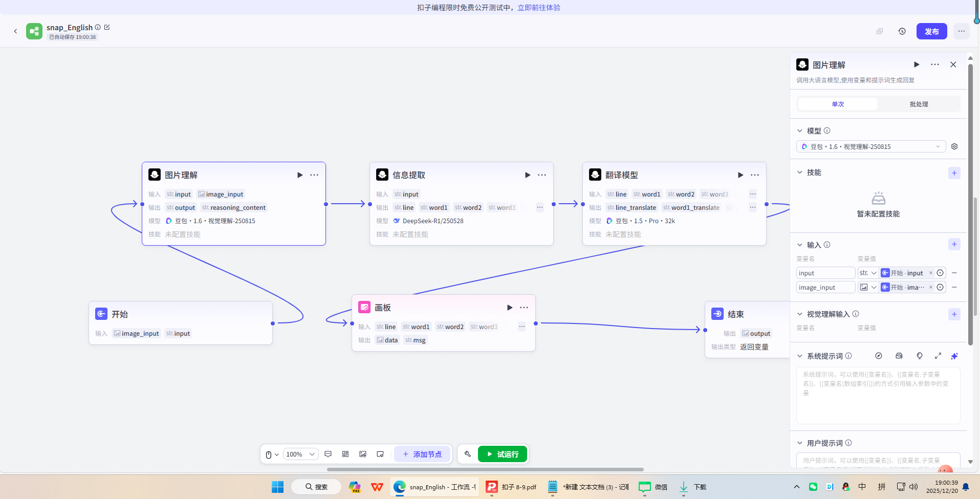Click the 发布 publish button

931,31
